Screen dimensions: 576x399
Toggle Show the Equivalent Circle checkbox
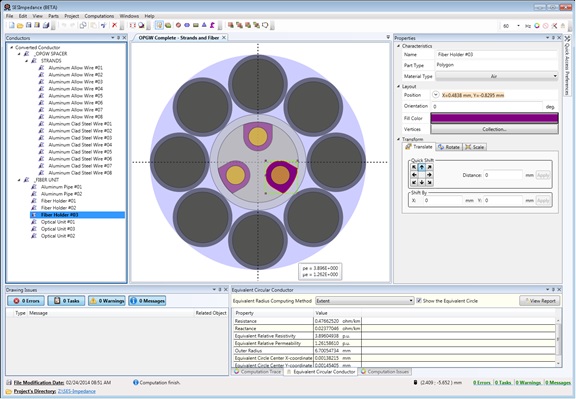coord(419,301)
